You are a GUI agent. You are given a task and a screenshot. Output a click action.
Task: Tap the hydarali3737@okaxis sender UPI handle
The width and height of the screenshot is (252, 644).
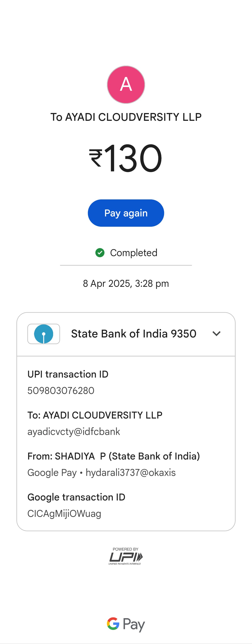[131, 473]
